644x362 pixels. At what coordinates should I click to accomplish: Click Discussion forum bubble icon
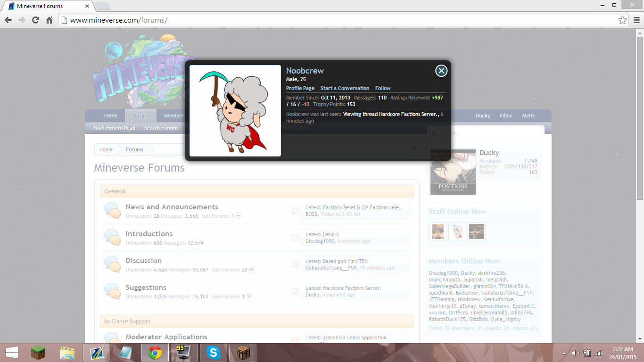[x=112, y=264]
